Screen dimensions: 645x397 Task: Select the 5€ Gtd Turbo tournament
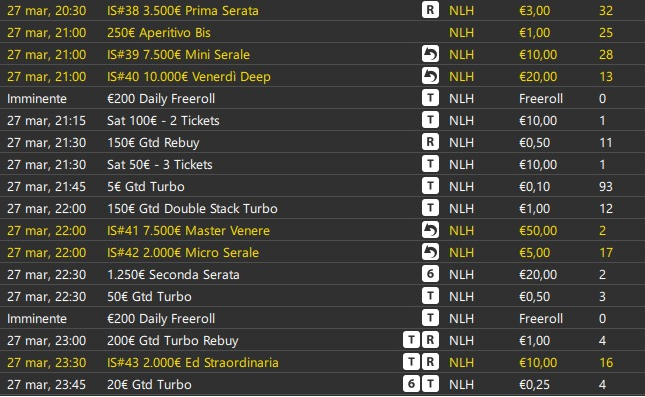(322, 186)
